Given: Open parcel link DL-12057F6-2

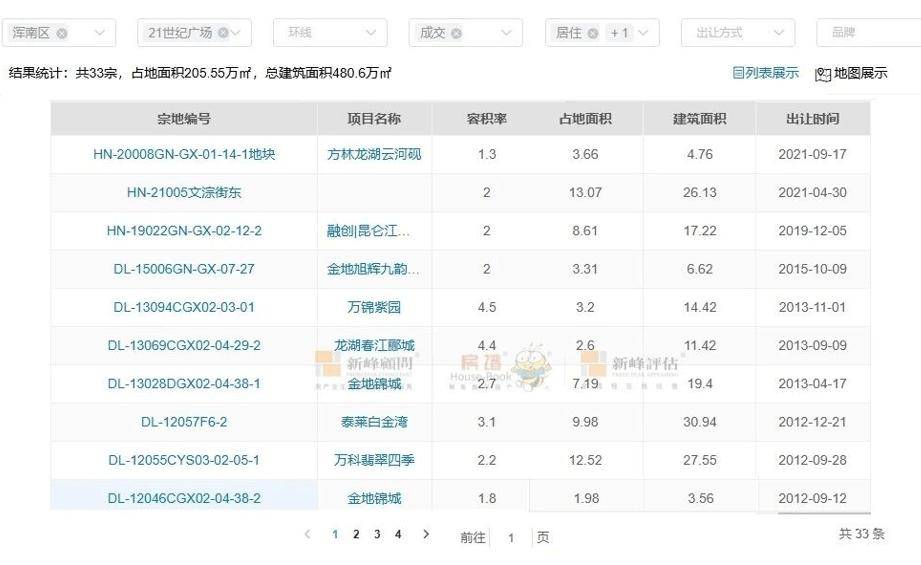Looking at the screenshot, I should 184,422.
